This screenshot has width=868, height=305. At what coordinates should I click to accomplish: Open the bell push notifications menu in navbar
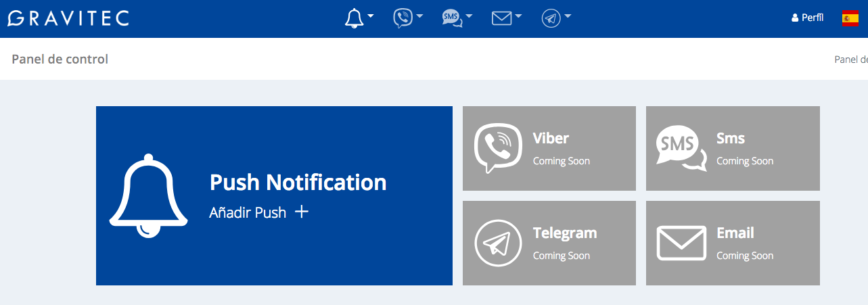(354, 18)
